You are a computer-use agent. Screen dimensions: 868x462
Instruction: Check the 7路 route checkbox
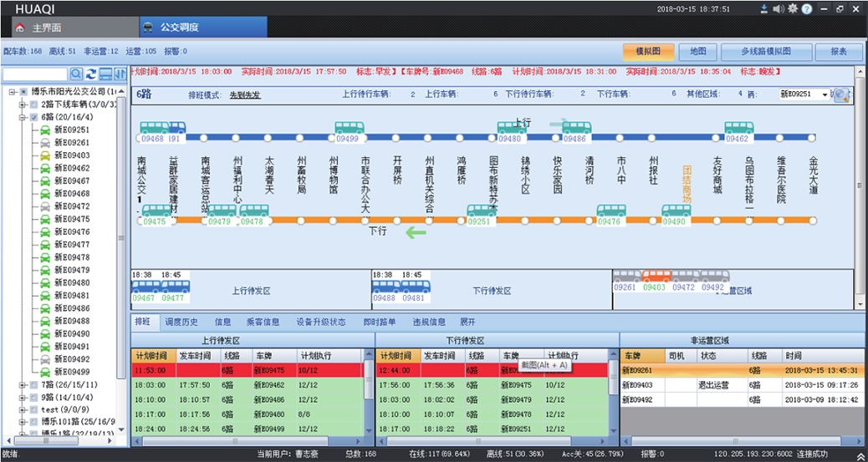33,385
